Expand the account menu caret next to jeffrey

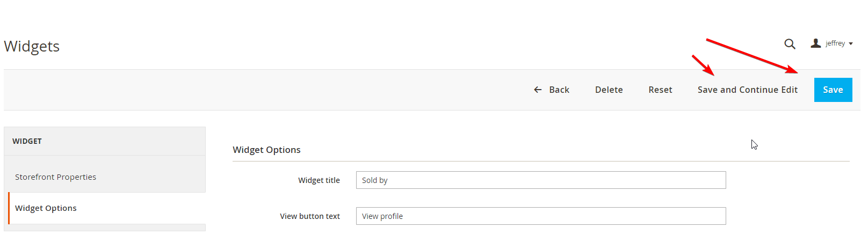pyautogui.click(x=851, y=44)
